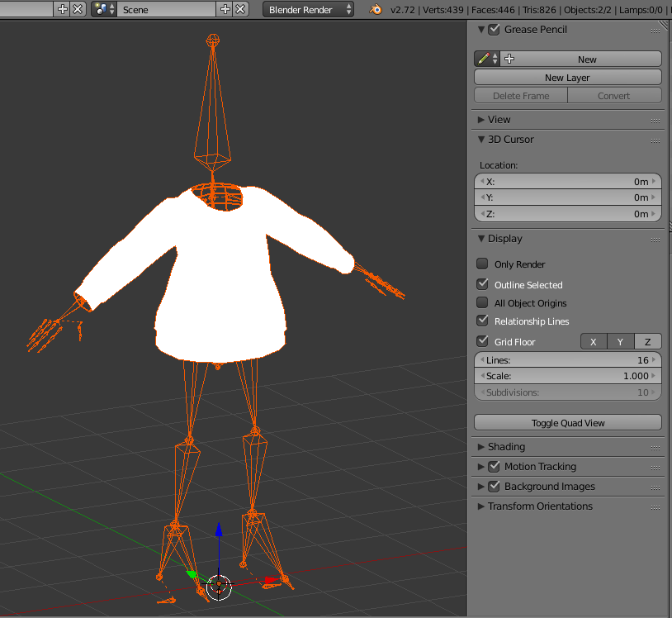Collapse the 3D Cursor panel
672x618 pixels.
click(x=481, y=140)
